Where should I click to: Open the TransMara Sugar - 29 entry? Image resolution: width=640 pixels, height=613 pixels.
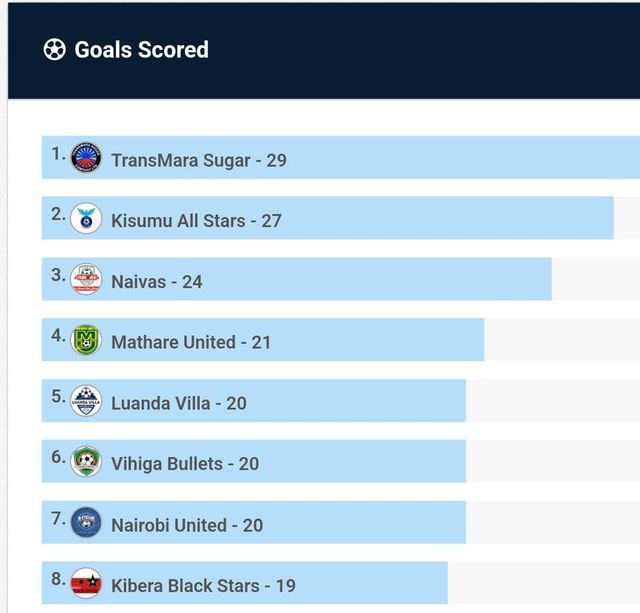point(199,160)
